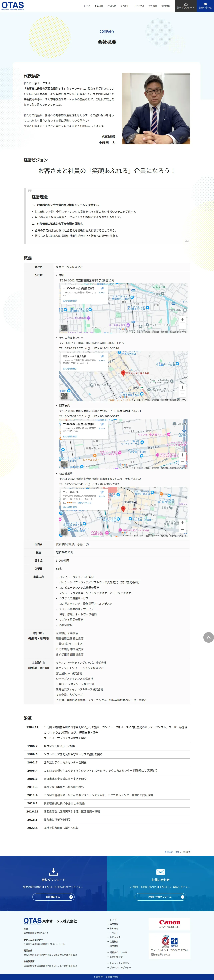Click 昭和59年12月 establishment value
Screen dimensions: 214x980
tap(65, 552)
